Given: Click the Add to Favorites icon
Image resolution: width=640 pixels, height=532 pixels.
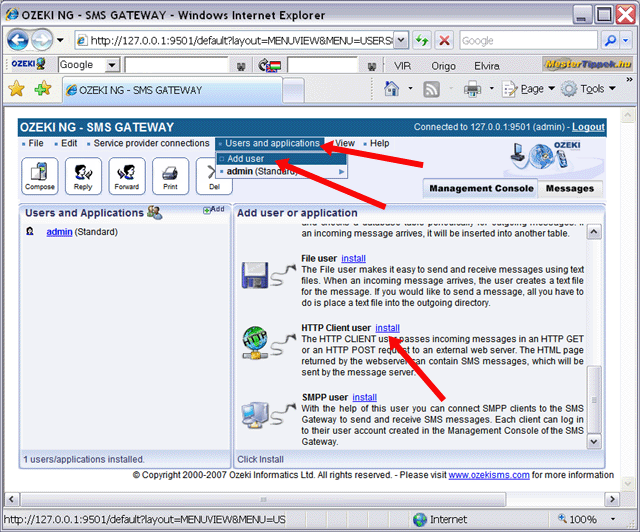Looking at the screenshot, I should 43,89.
